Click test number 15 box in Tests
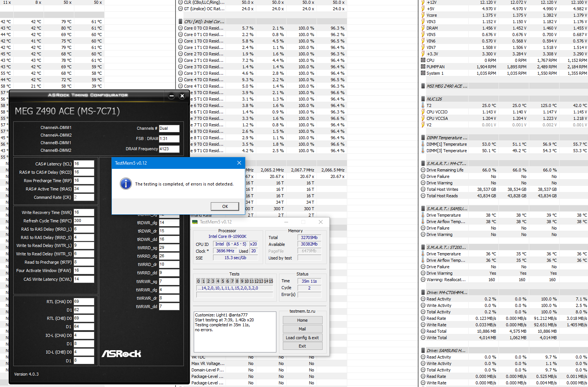 pos(271,281)
